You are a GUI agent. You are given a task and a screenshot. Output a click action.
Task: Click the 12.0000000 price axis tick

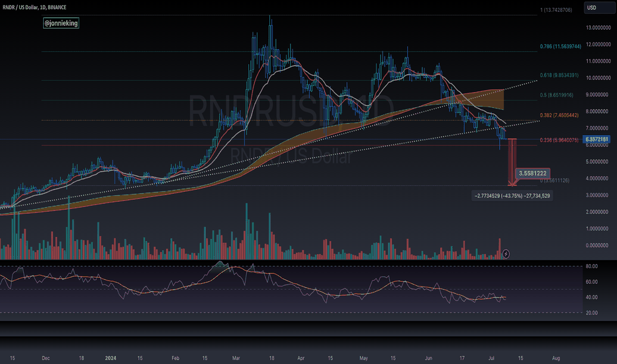(598, 44)
